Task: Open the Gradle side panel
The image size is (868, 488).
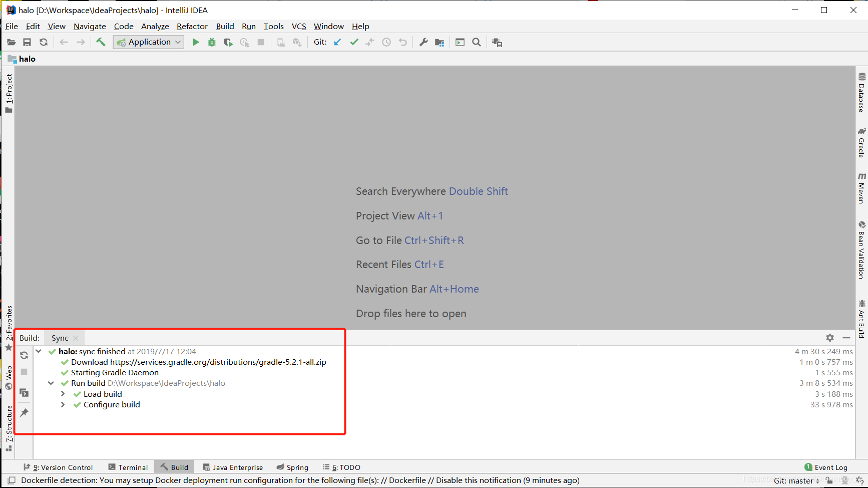Action: pyautogui.click(x=861, y=143)
